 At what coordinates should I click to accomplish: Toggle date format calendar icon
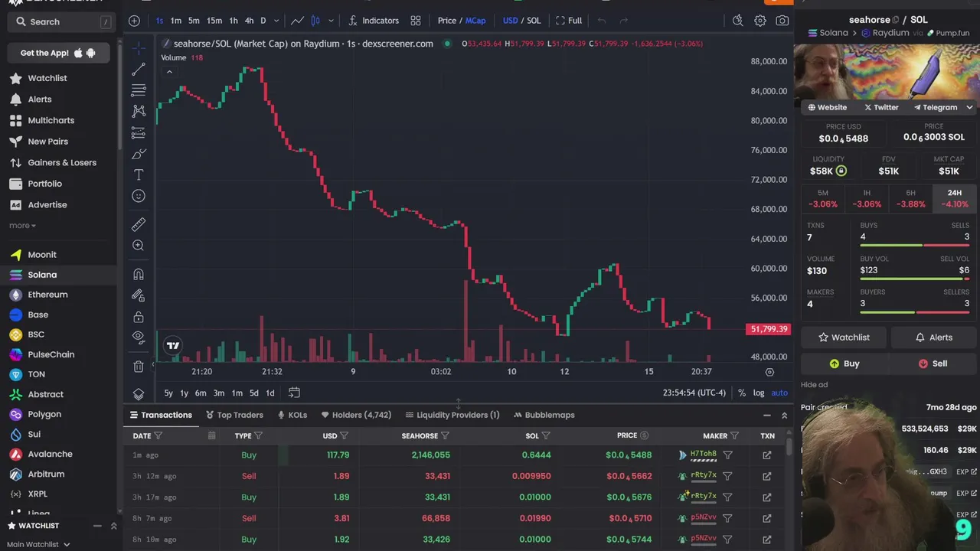pyautogui.click(x=211, y=436)
